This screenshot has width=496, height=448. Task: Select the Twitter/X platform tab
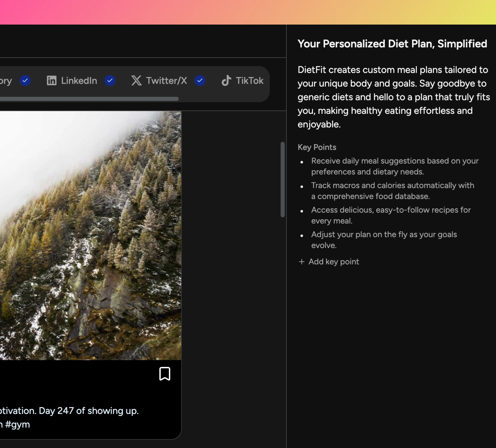point(166,80)
